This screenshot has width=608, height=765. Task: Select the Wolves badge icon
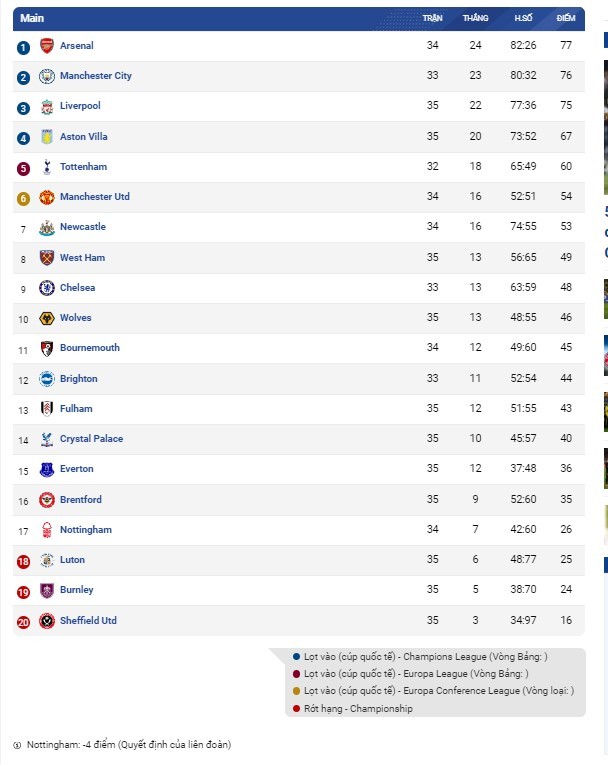click(47, 318)
